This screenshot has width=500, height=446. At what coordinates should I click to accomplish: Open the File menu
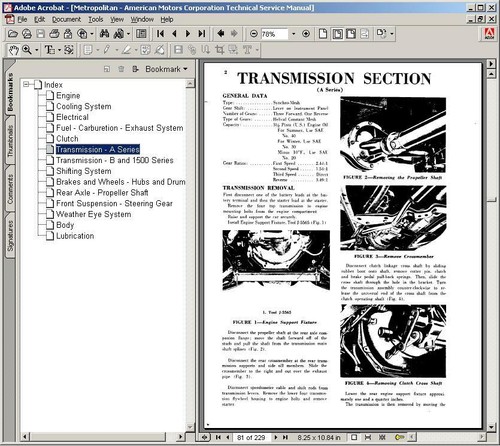pyautogui.click(x=22, y=20)
